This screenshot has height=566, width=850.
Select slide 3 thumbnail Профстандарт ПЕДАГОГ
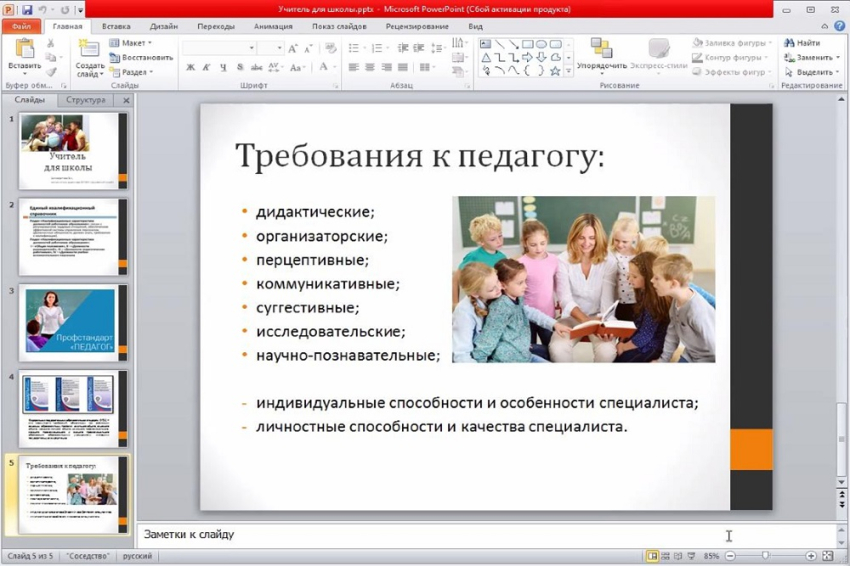(73, 323)
